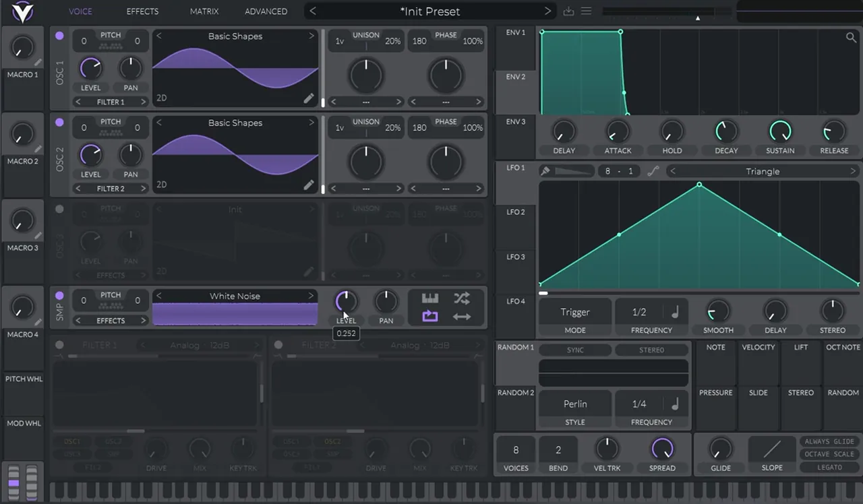Toggle sample bounce double-arrow icon

pos(462,316)
